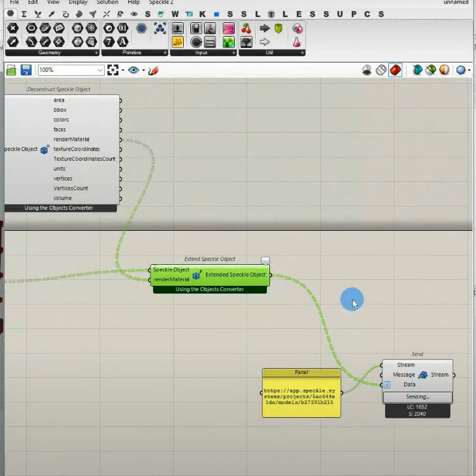Switch to wireframe preview mode
The image size is (476, 476).
tap(381, 70)
